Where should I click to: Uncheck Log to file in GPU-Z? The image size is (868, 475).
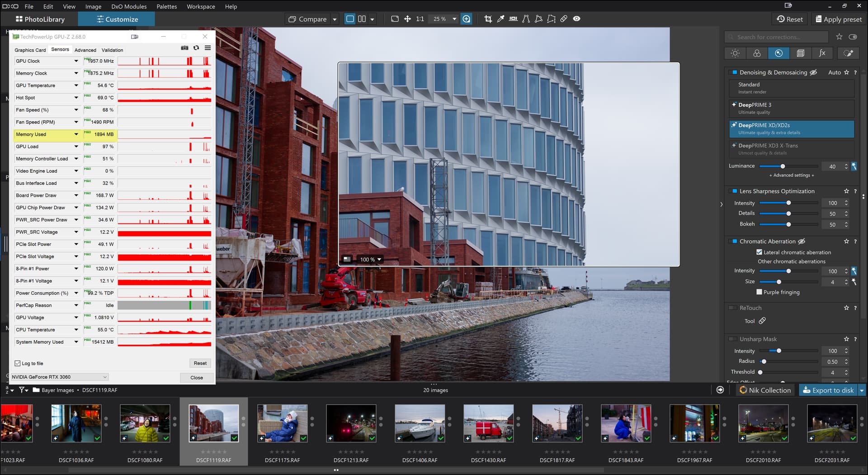(18, 363)
